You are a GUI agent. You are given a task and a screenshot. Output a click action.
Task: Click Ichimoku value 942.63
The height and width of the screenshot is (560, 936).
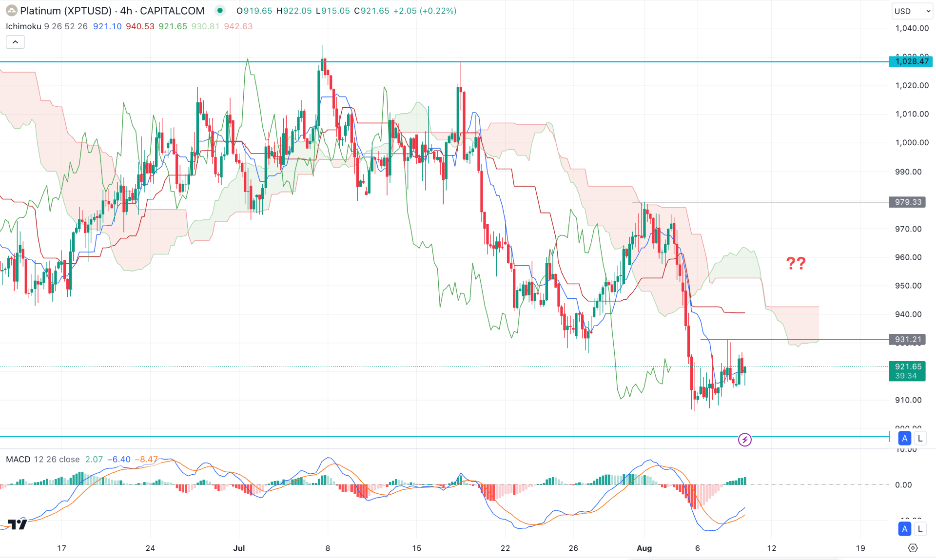238,26
